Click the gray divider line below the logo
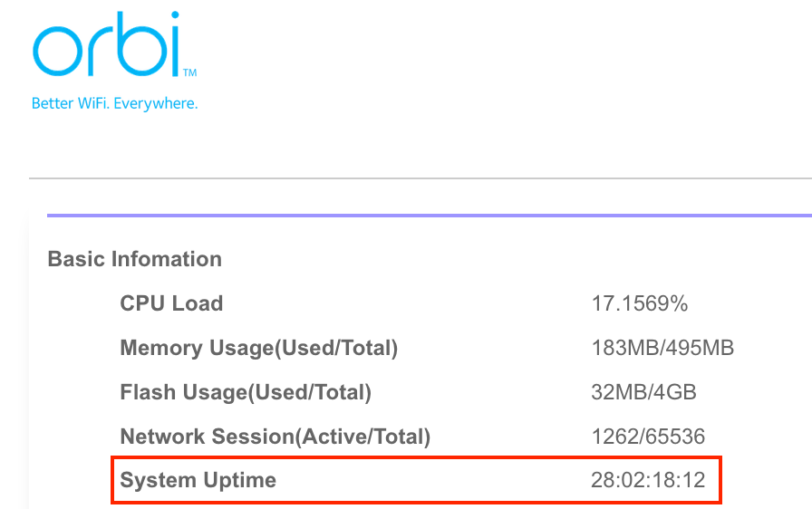This screenshot has width=812, height=509. (417, 178)
